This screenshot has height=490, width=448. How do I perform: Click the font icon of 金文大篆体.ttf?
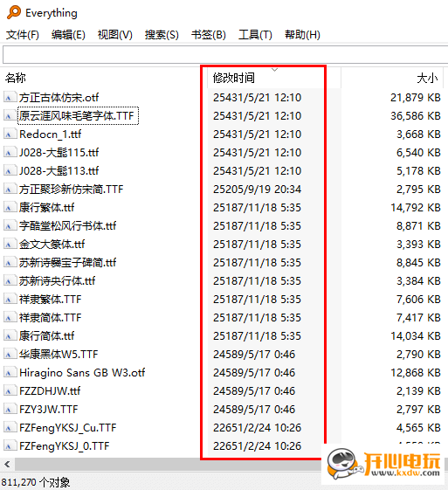click(x=10, y=244)
